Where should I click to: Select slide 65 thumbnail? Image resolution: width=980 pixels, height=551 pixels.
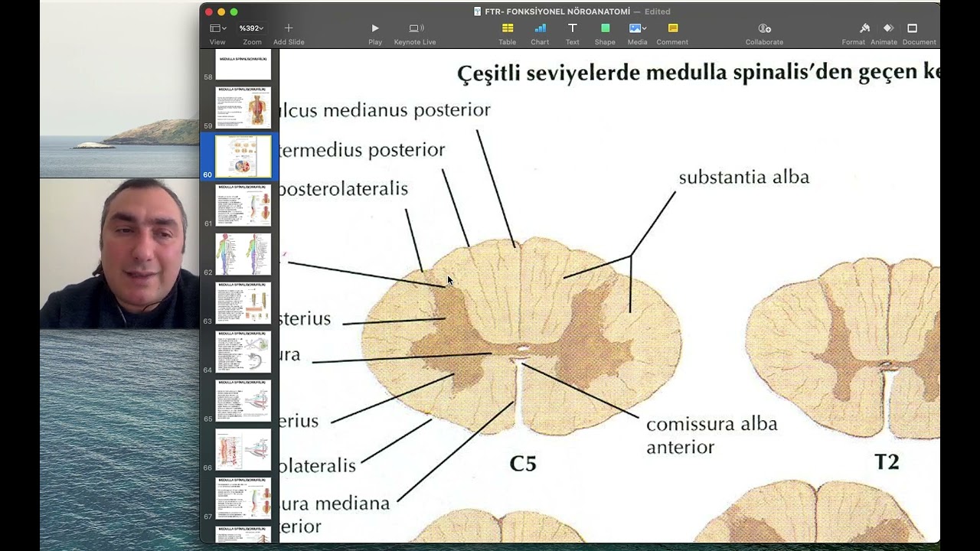[x=243, y=401]
